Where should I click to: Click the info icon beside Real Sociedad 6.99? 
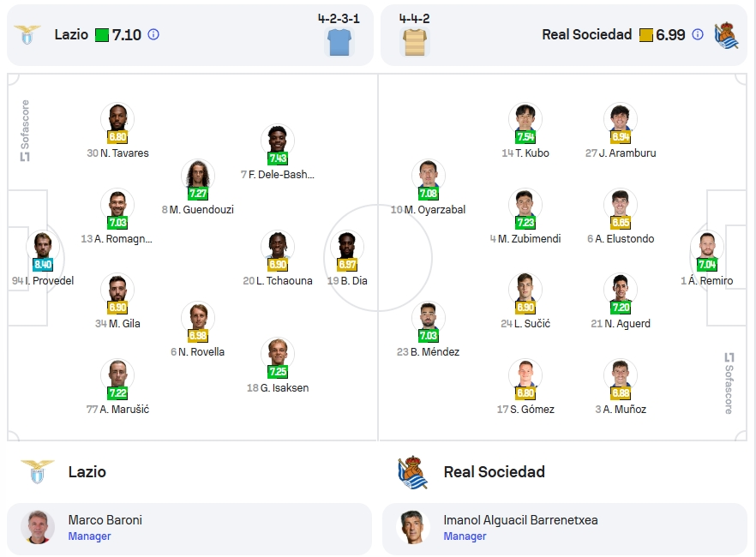coord(697,34)
